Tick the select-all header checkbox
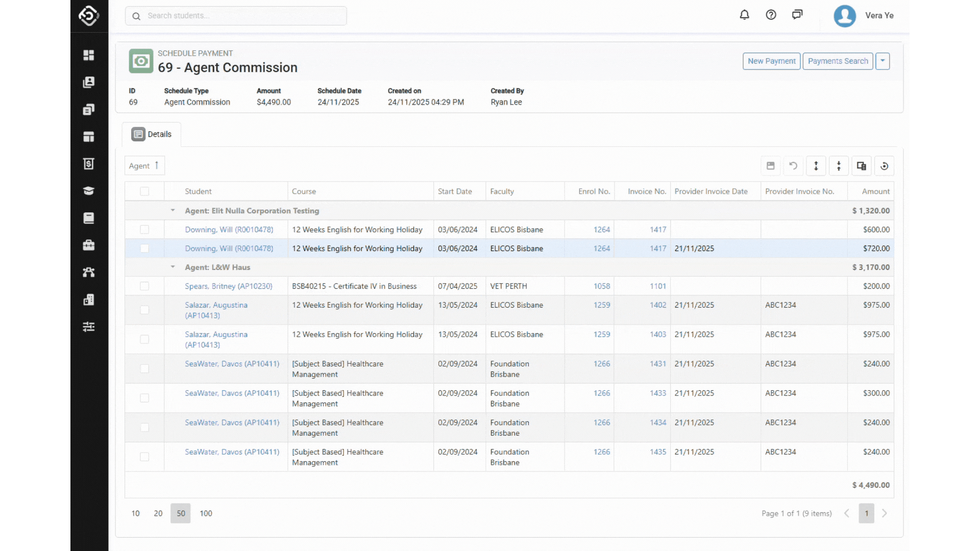 point(144,191)
